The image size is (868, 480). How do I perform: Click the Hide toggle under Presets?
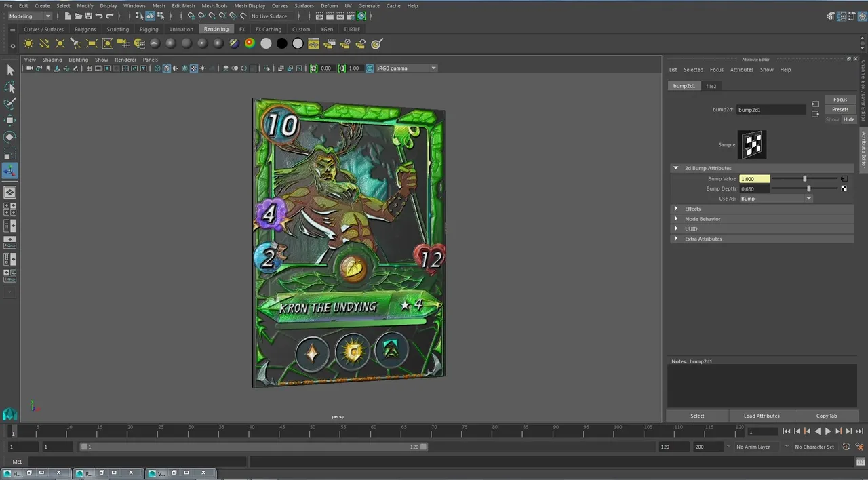pos(848,119)
